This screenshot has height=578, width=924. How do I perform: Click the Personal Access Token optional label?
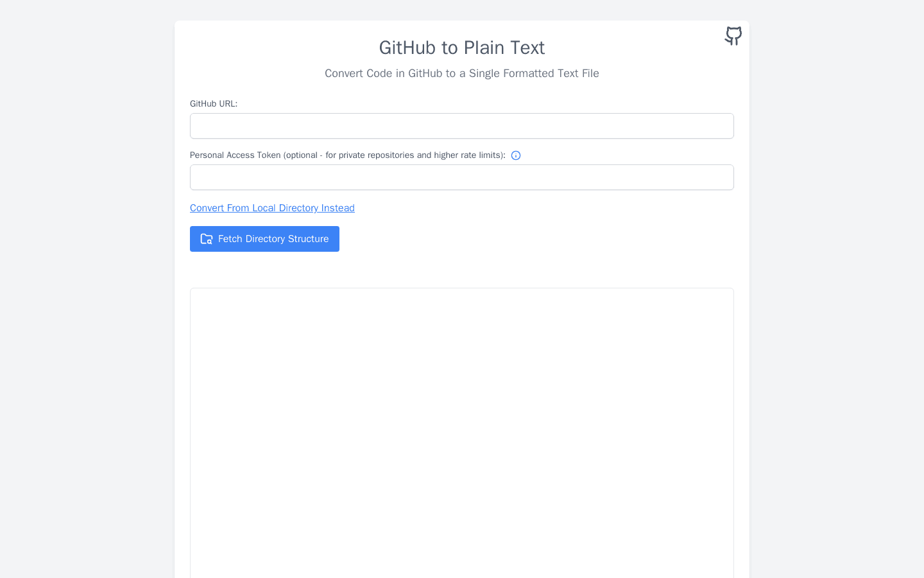348,155
